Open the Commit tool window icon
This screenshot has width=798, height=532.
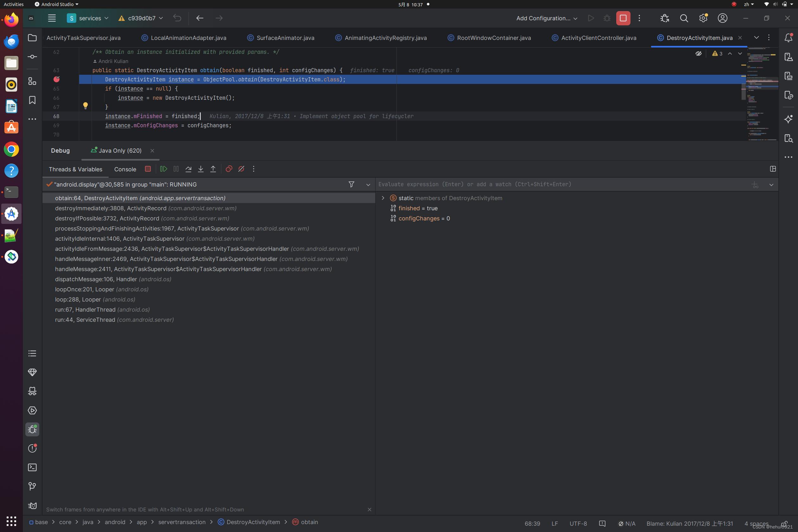(32, 57)
